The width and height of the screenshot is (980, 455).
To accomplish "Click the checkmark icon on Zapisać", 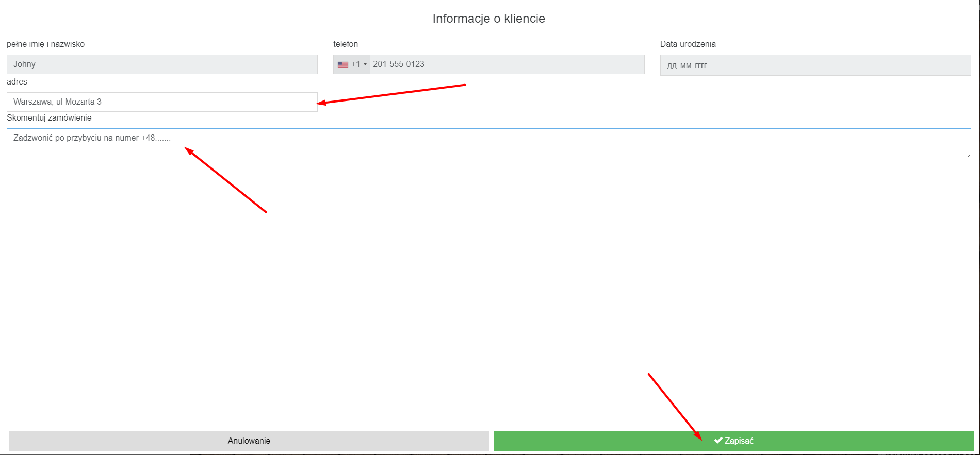I will pos(718,441).
